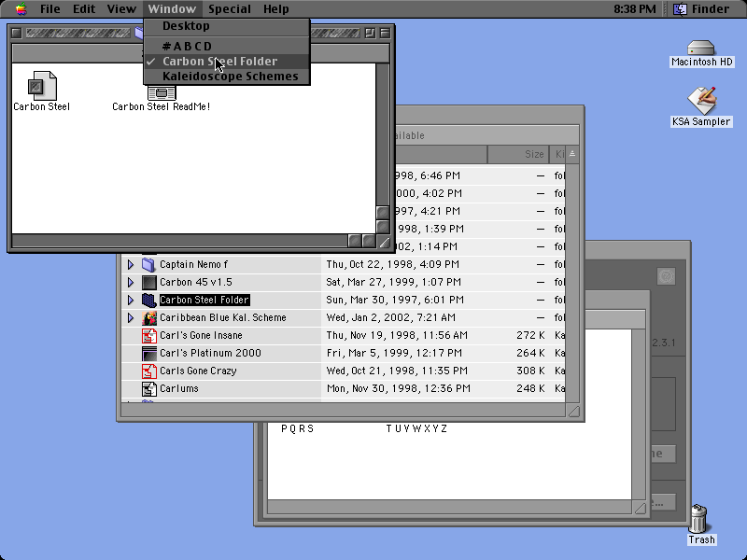Click the sort order triangle button
The image size is (747, 560).
click(572, 154)
